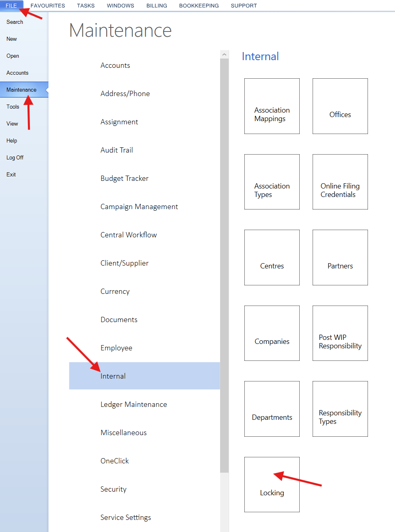Open the Partners tile
This screenshot has width=395, height=532.
point(340,258)
